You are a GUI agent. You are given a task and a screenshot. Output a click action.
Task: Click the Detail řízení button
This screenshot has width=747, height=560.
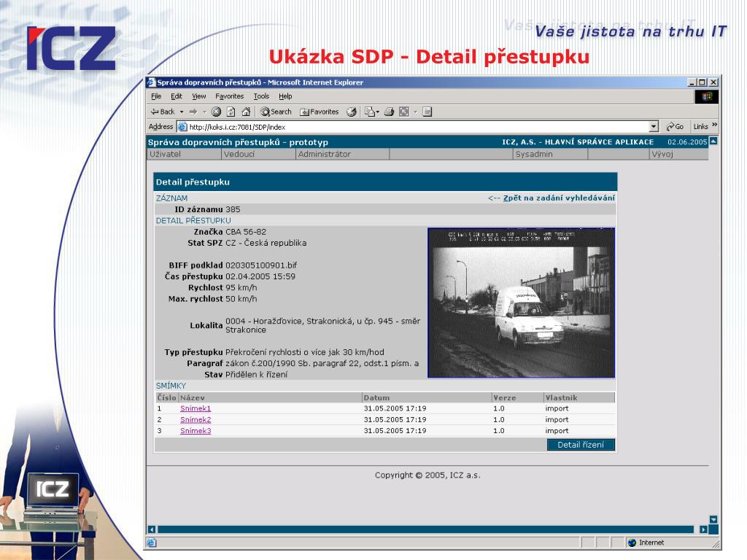click(581, 445)
